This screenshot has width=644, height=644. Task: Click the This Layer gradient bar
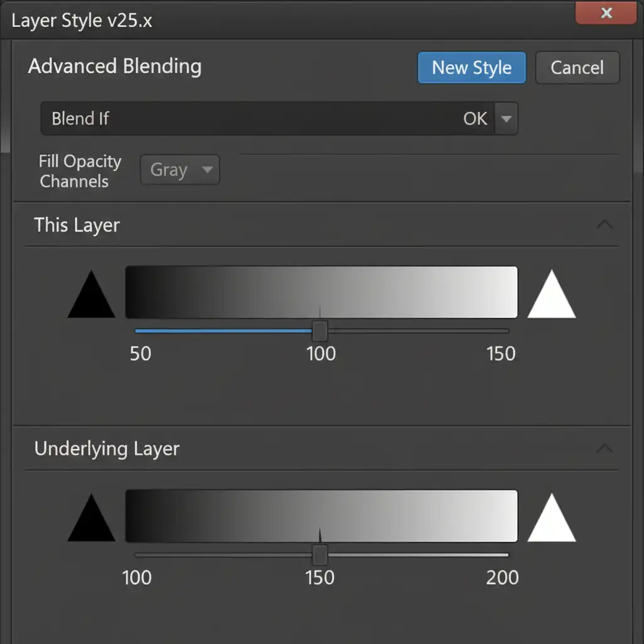tap(321, 292)
